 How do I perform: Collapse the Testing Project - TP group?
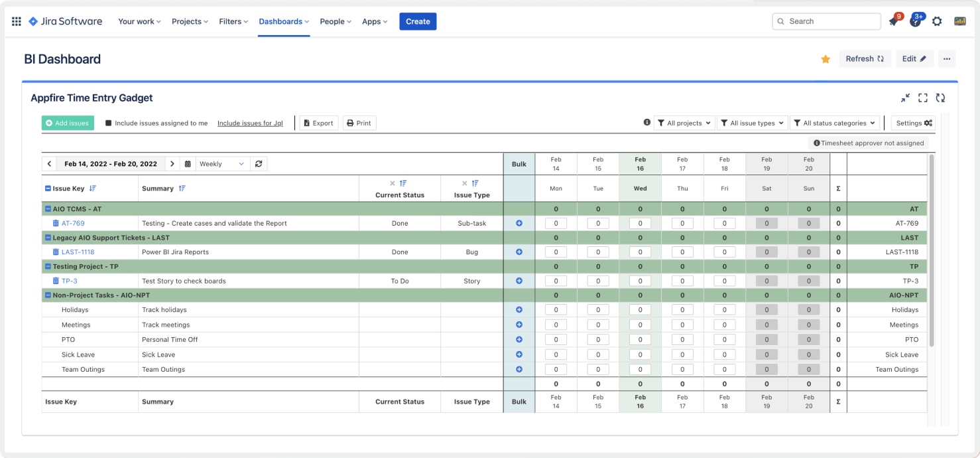coord(48,266)
